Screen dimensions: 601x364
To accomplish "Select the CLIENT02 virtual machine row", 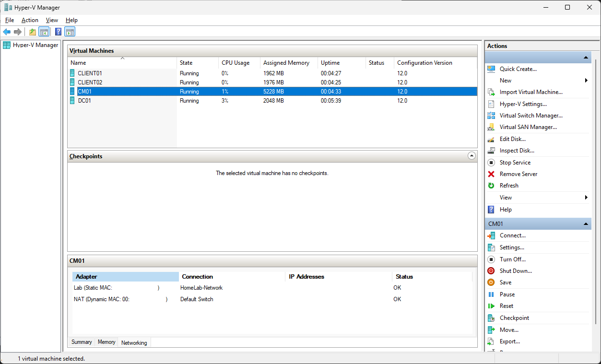I will pyautogui.click(x=272, y=82).
